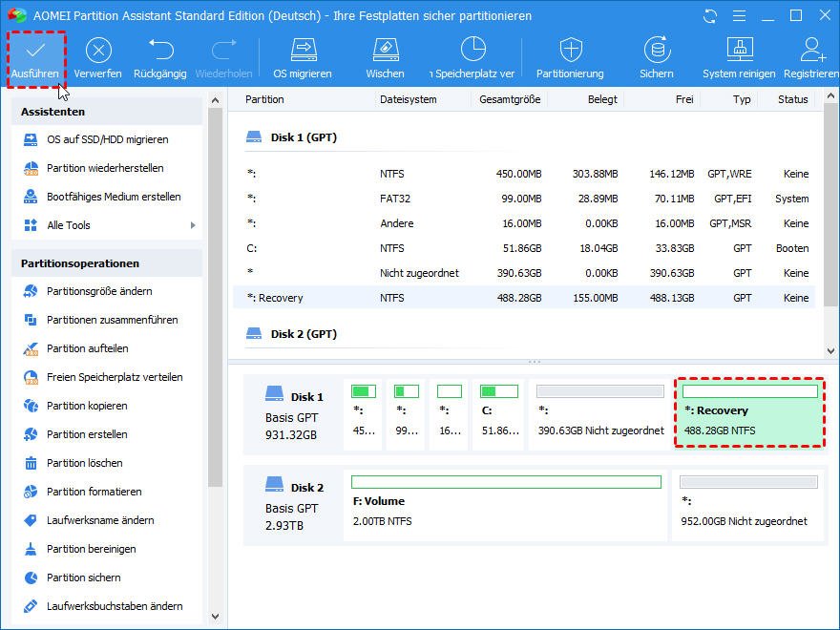Screen dimensions: 840x630
Task: Click the Verwerfen discard icon
Action: click(97, 52)
